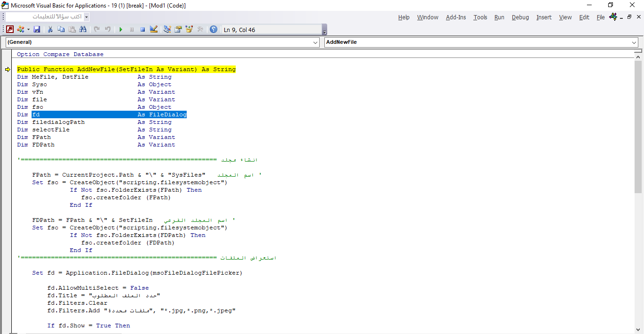Run the code with the green play icon

pos(121,29)
